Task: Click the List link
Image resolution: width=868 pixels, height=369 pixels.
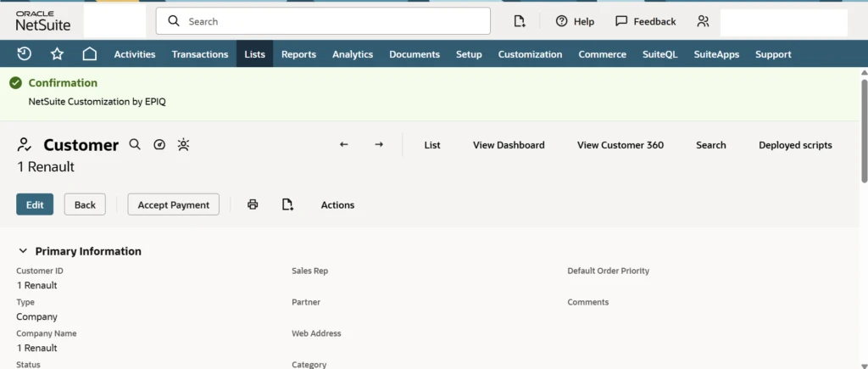Action: click(432, 145)
